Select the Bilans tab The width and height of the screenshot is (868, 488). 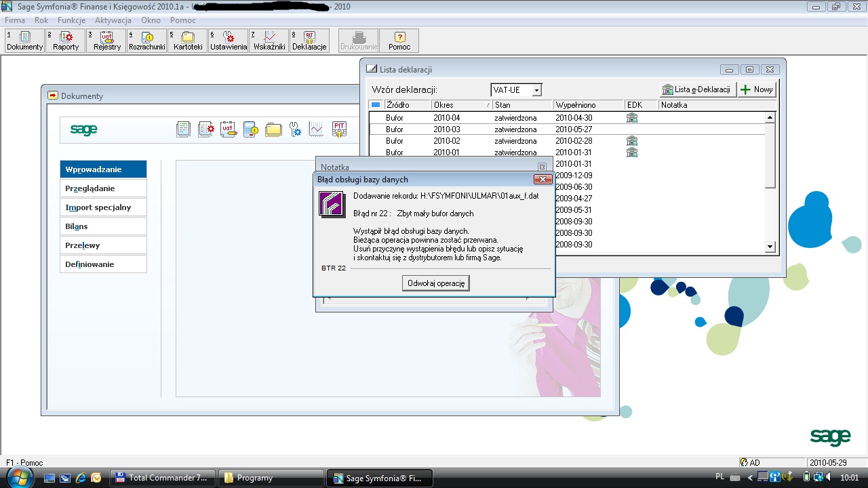[103, 226]
